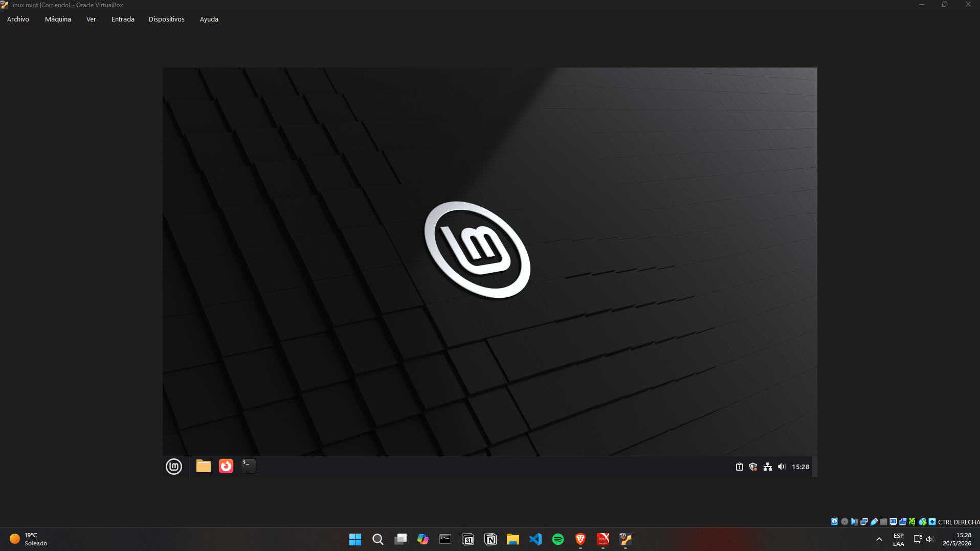This screenshot has width=980, height=551.
Task: Launch Copilot from the taskbar
Action: coord(423,539)
